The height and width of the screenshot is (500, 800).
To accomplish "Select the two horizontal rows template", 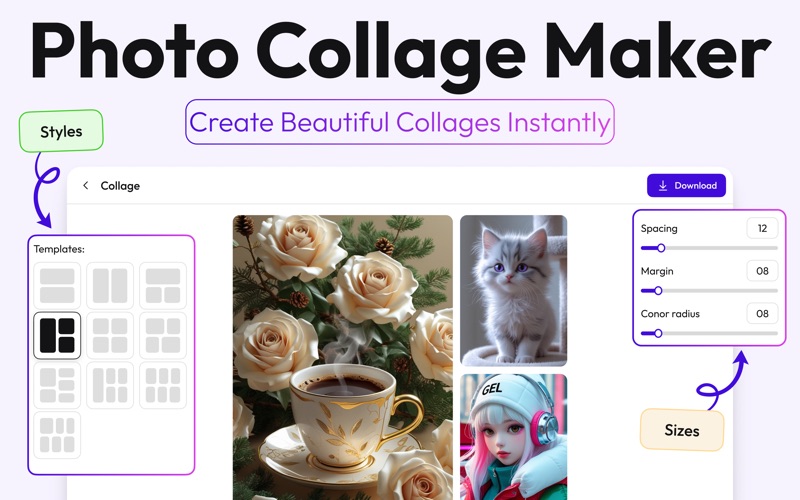I will pyautogui.click(x=57, y=286).
